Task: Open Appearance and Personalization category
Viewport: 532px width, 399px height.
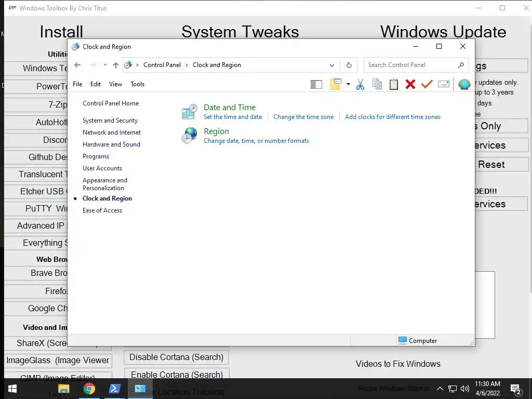Action: point(105,184)
